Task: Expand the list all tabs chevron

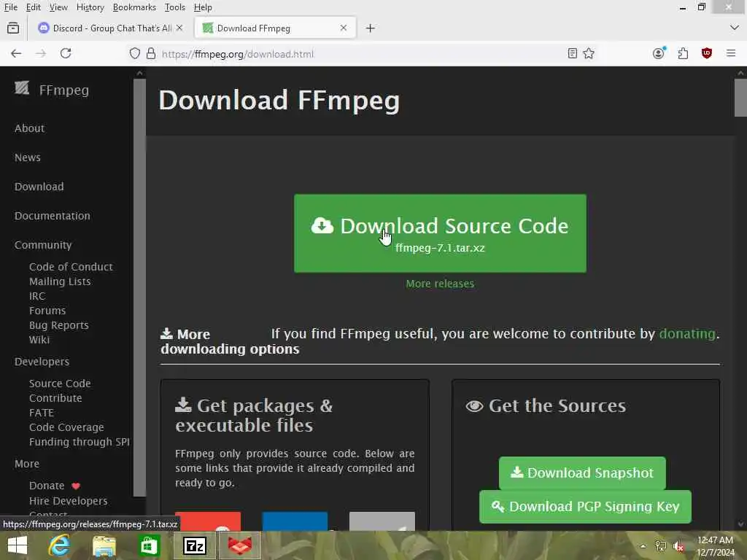Action: (734, 28)
